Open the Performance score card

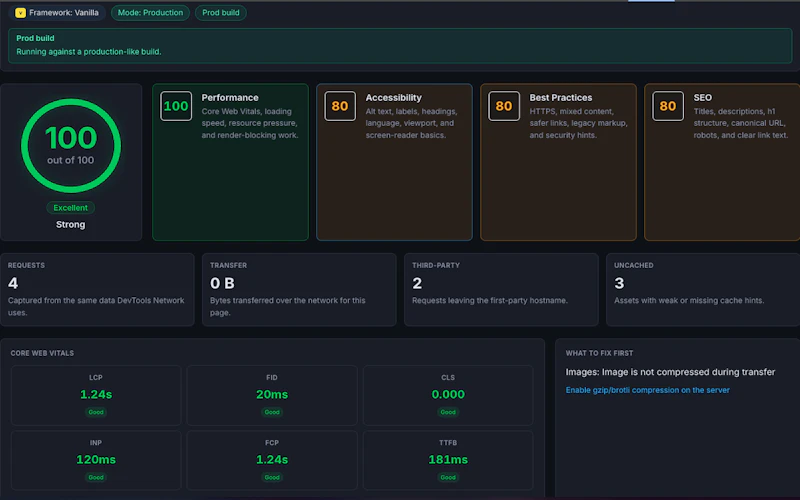click(x=230, y=162)
